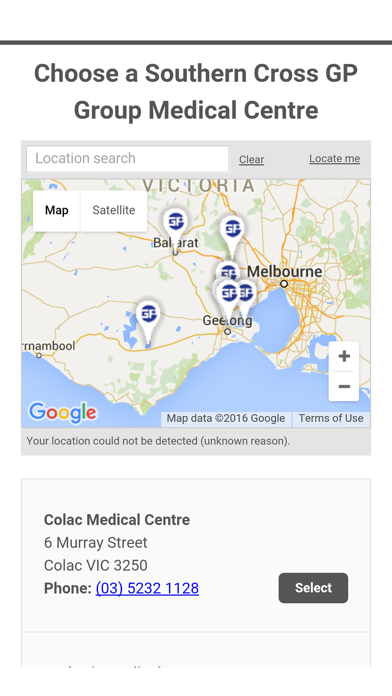Select the Colac Medical Centre

tap(313, 588)
